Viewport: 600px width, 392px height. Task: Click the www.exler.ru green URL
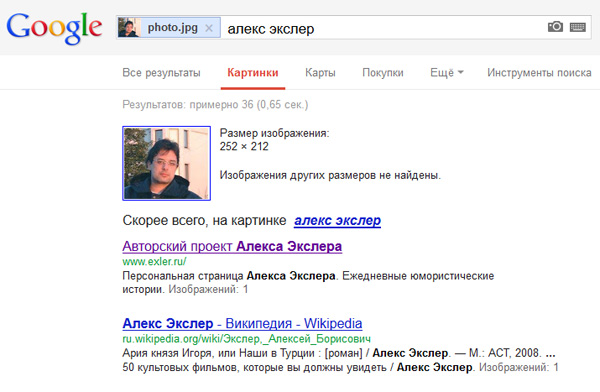point(154,261)
